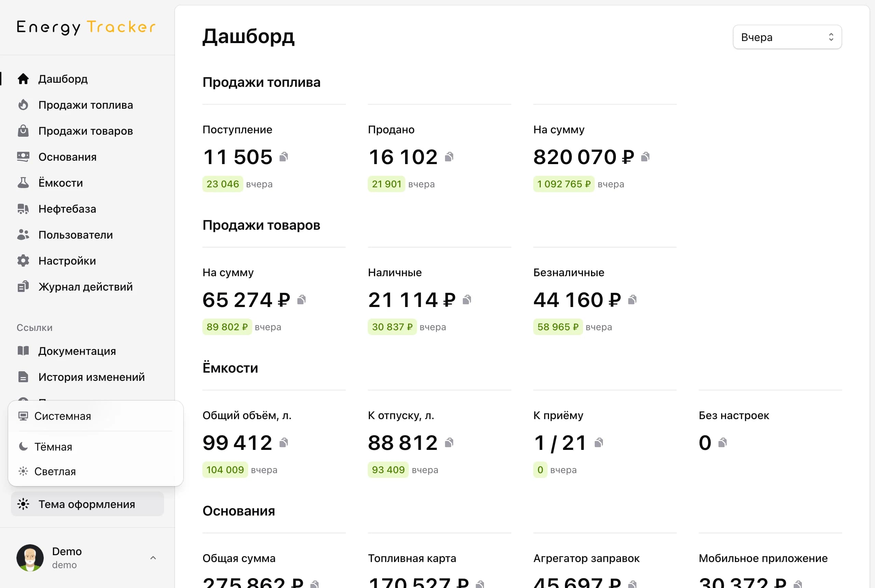Copy the goods sum 65 274 ₽

[x=301, y=299]
